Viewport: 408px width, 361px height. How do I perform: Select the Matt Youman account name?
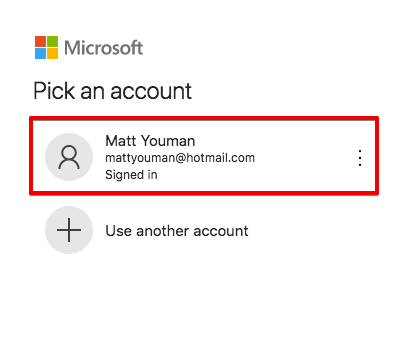pyautogui.click(x=150, y=141)
